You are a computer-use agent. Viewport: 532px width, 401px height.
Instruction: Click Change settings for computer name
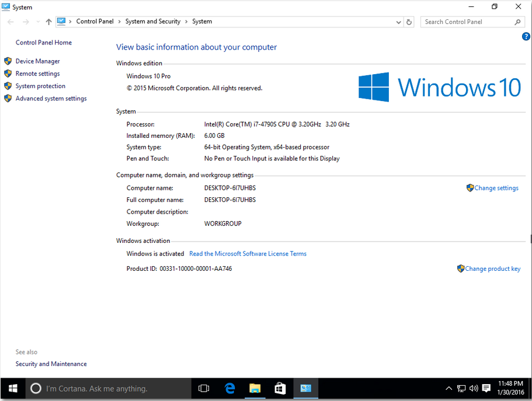tap(496, 188)
